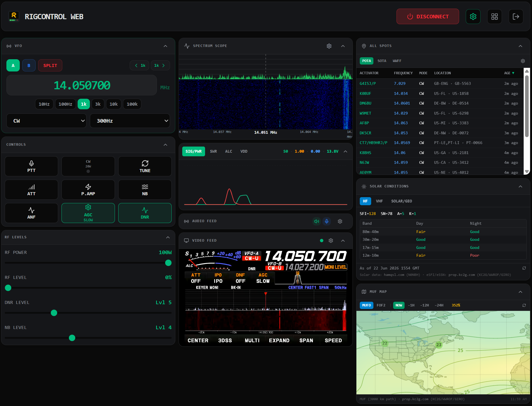Open Audio Feed settings gear
Image resolution: width=532 pixels, height=406 pixels.
[340, 221]
